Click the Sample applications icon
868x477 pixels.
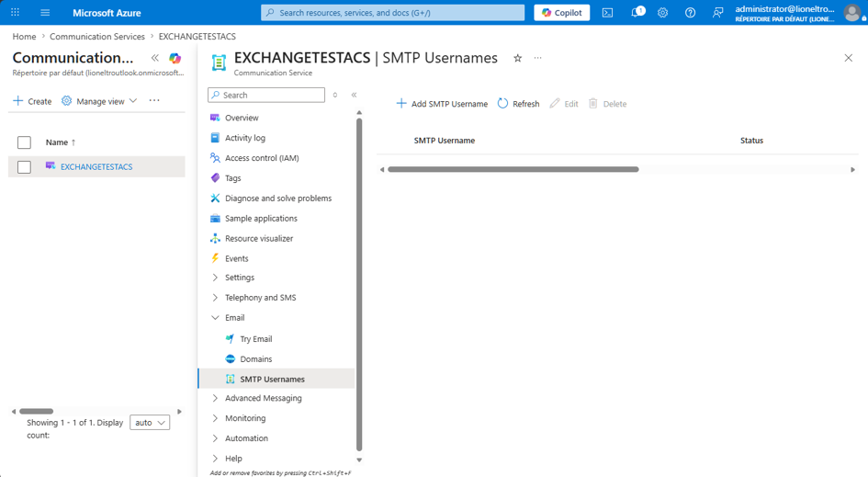tap(215, 218)
